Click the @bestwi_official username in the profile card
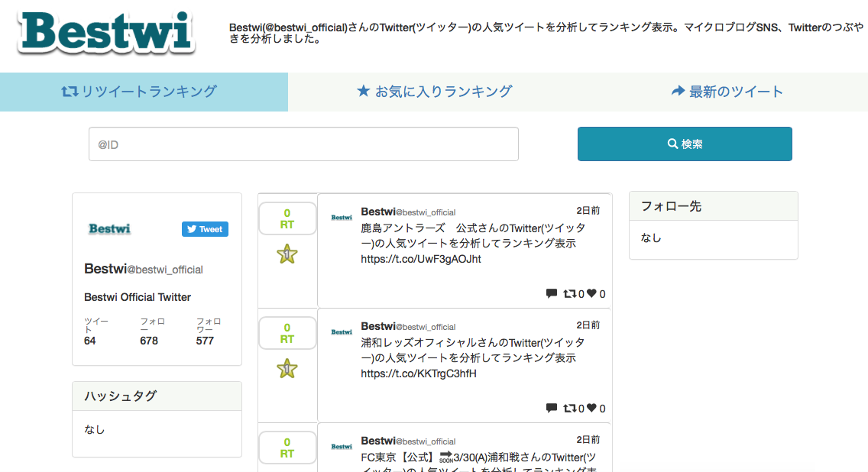868x472 pixels. (165, 269)
